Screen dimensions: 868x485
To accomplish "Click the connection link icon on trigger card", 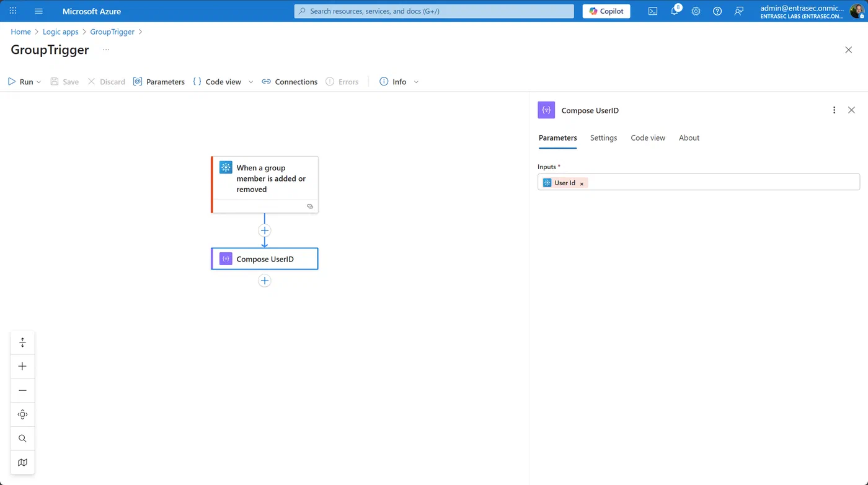I will (310, 206).
